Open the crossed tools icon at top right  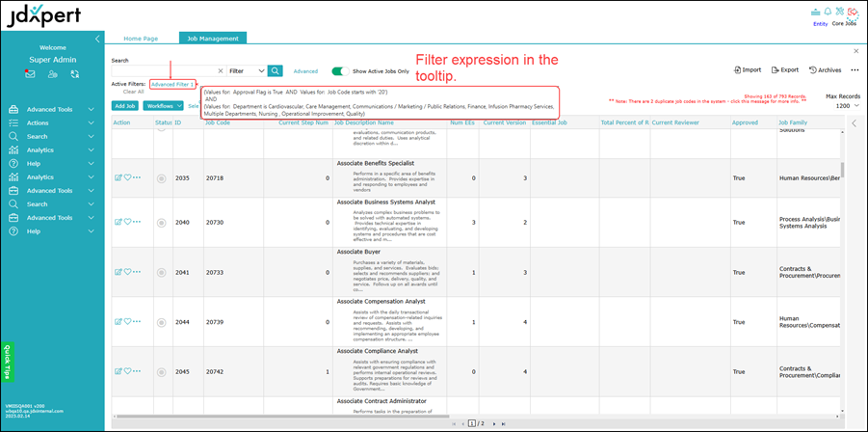(840, 11)
